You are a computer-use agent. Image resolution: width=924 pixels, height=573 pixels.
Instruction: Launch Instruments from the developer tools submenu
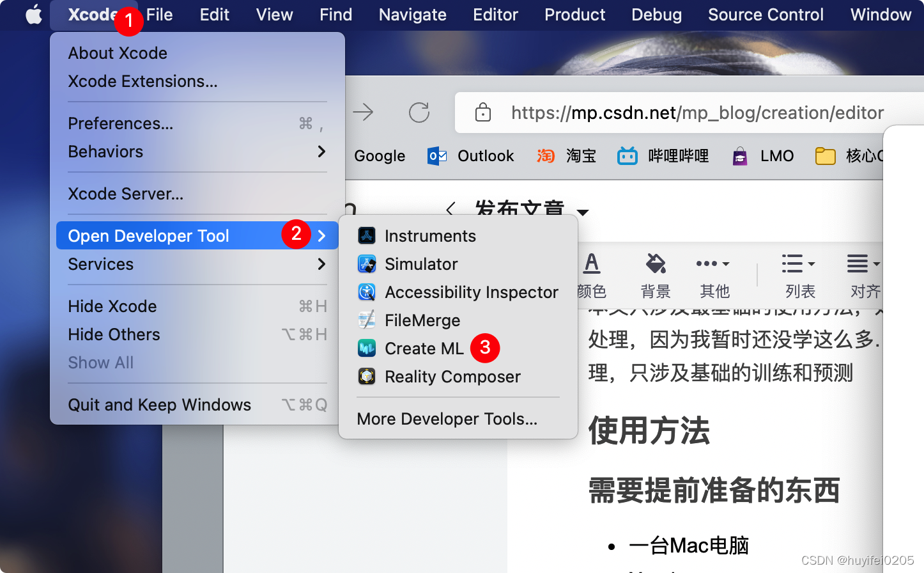(x=429, y=235)
